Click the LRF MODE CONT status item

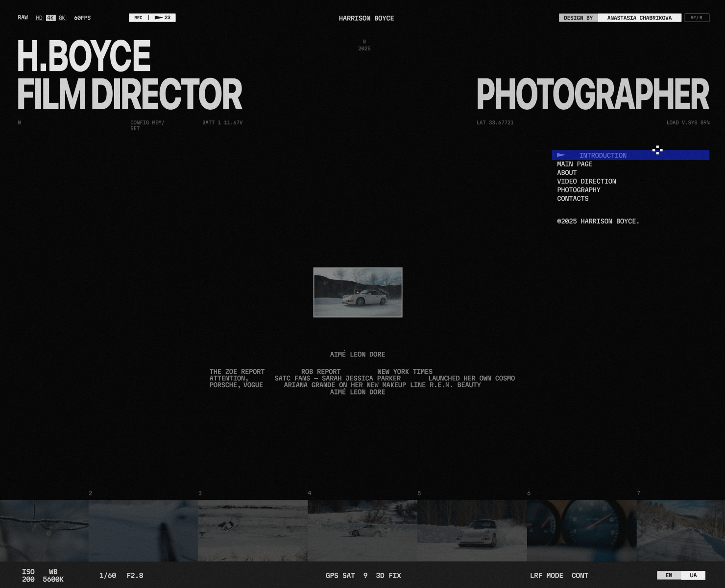560,575
